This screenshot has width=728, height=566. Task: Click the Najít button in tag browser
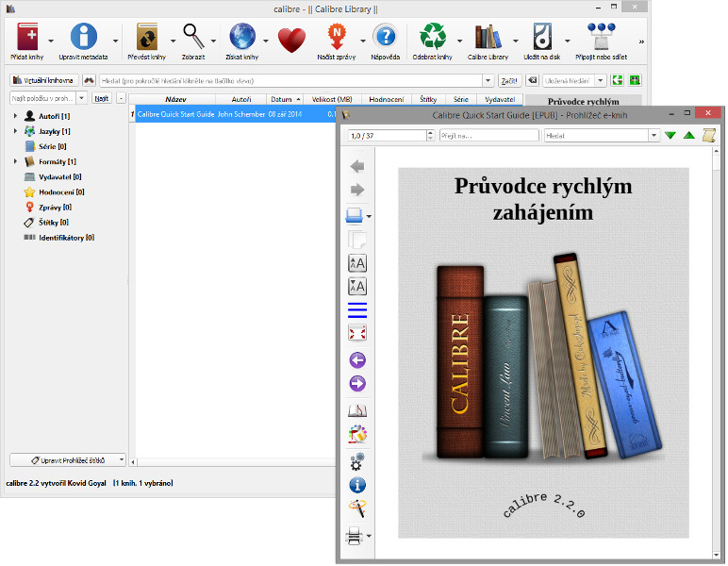[x=101, y=98]
